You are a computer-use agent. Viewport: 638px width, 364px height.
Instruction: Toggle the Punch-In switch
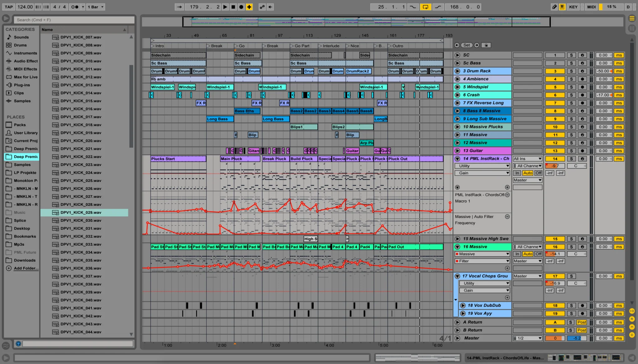coord(413,7)
